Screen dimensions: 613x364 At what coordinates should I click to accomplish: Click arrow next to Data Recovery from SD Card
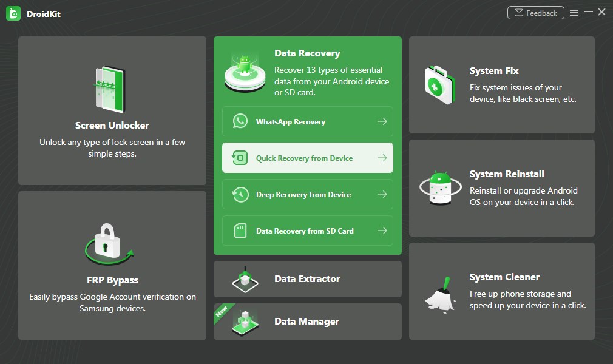click(x=382, y=231)
